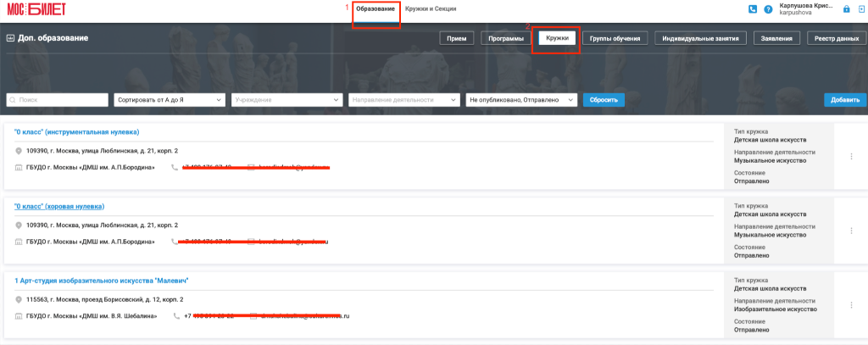Open the "Учреждение" dropdown filter
This screenshot has width=868, height=345.
(x=287, y=100)
